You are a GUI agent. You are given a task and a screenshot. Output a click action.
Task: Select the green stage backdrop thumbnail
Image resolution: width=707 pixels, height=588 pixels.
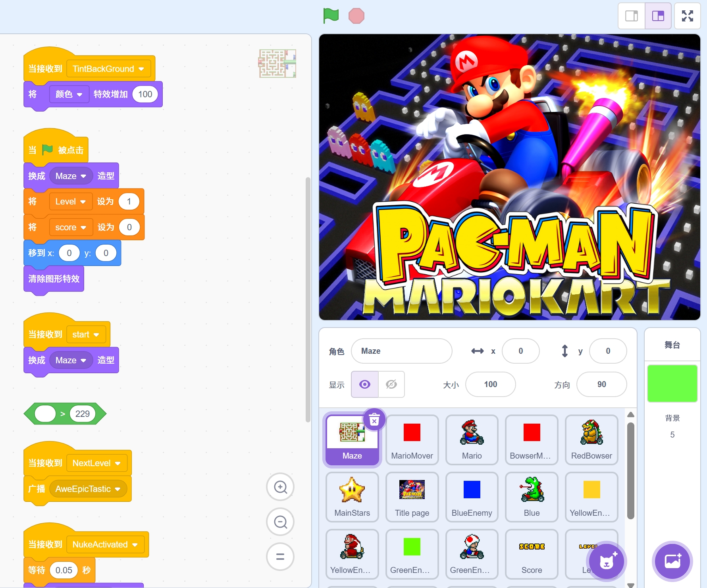[x=672, y=383]
